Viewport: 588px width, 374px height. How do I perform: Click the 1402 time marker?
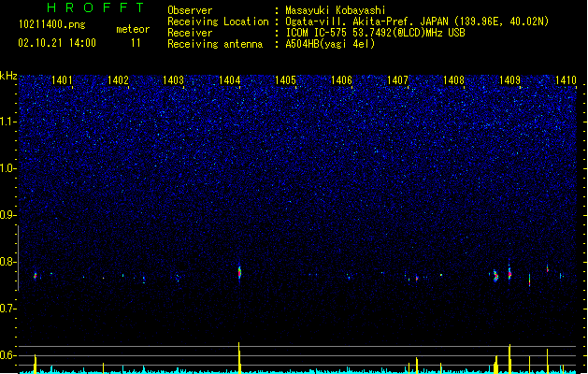pyautogui.click(x=118, y=80)
